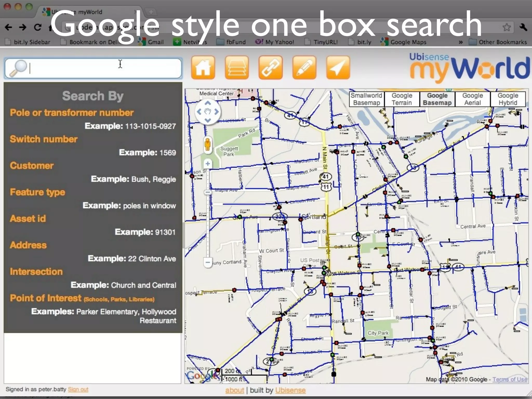
Task: Click the Intersection search heading
Action: [x=36, y=272]
